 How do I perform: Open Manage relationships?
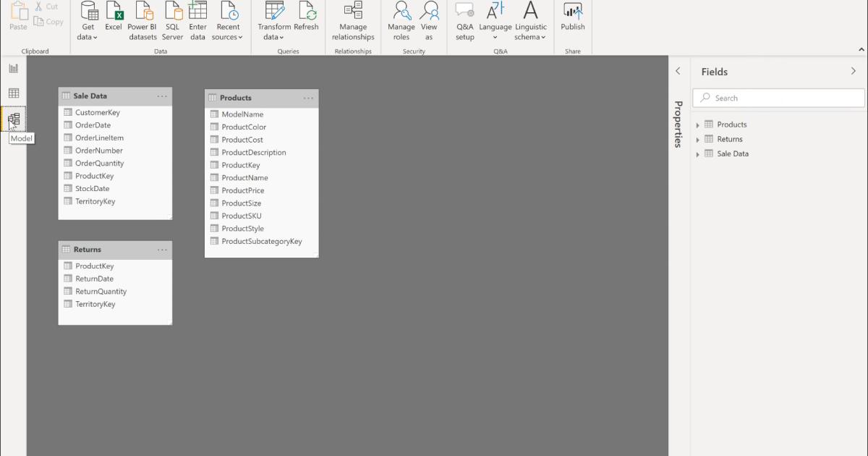click(x=352, y=20)
